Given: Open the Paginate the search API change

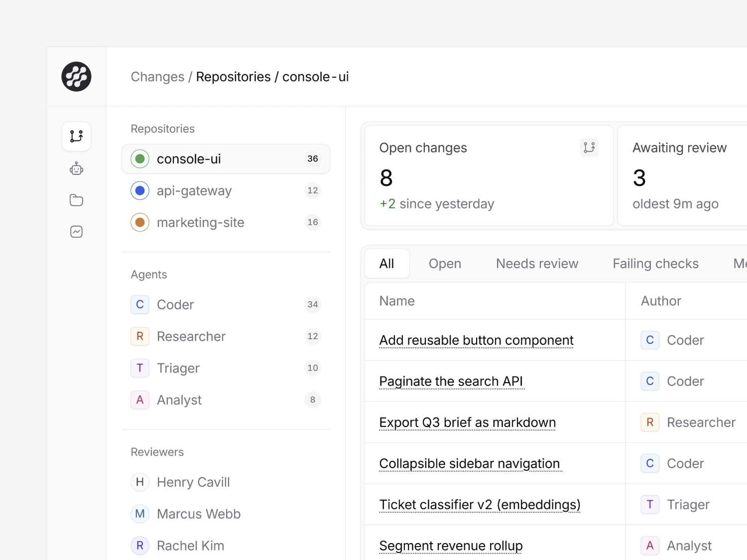Looking at the screenshot, I should [x=451, y=381].
